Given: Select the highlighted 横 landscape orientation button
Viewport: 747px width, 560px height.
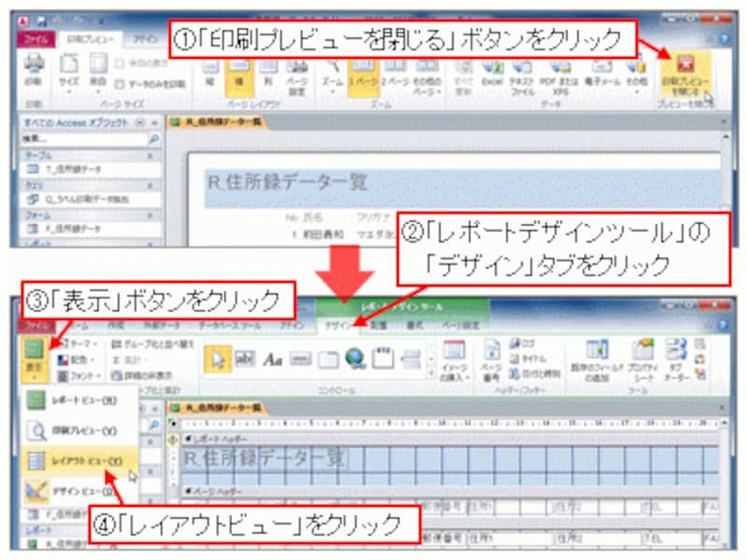Looking at the screenshot, I should click(x=239, y=77).
